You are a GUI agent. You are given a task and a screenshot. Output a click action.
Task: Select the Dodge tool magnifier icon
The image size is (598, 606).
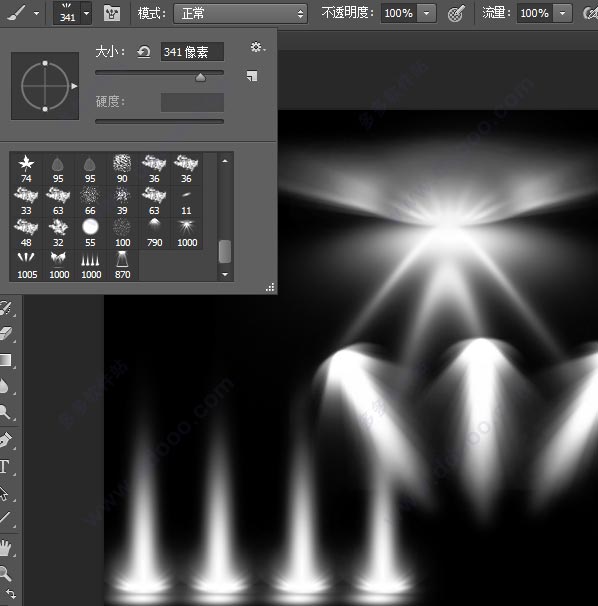click(5, 412)
